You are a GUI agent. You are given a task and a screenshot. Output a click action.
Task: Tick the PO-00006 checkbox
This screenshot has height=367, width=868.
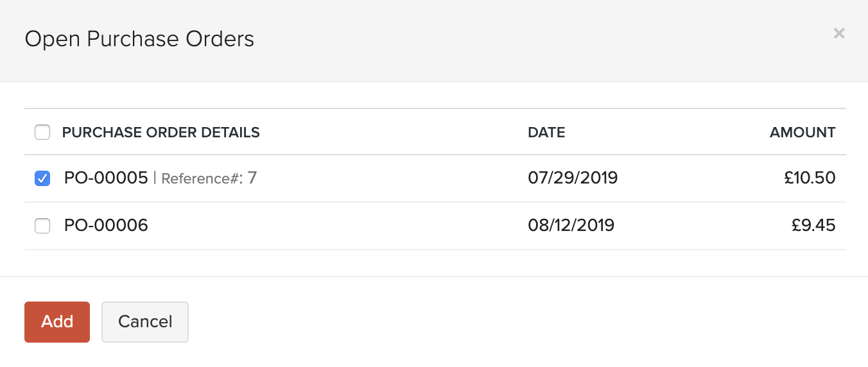coord(42,226)
